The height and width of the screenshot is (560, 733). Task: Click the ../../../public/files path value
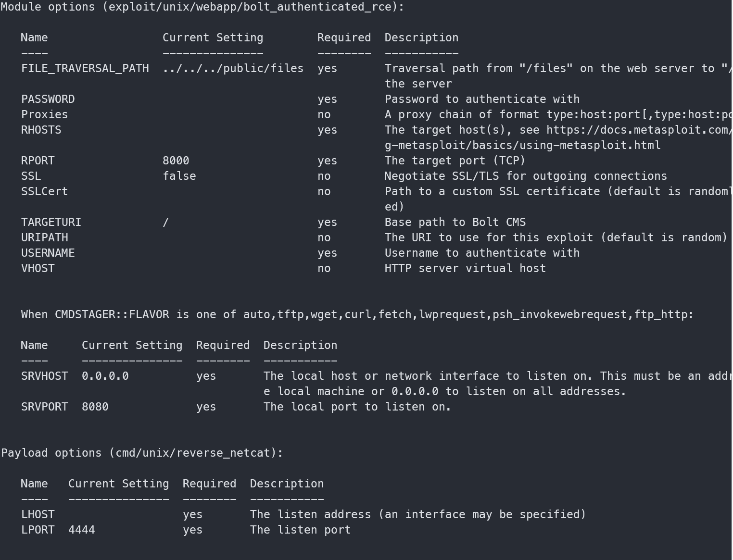tap(233, 69)
